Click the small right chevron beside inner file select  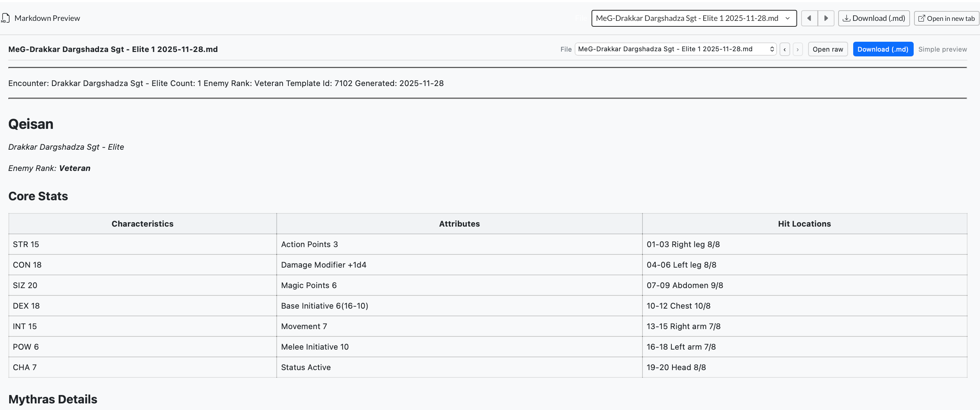(797, 49)
